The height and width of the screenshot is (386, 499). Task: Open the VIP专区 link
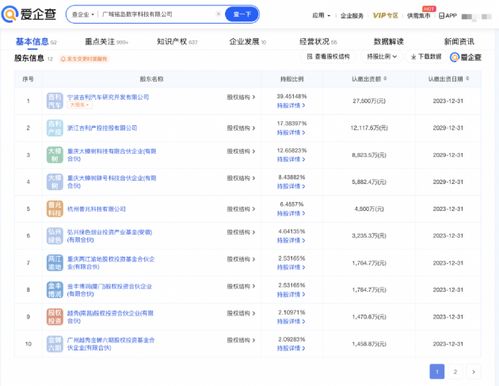click(x=385, y=15)
